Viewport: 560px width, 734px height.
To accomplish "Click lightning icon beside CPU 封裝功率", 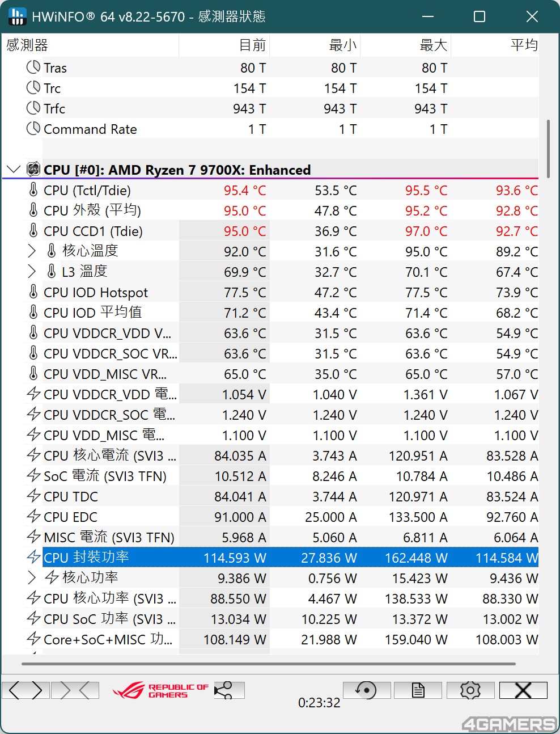I will (33, 557).
